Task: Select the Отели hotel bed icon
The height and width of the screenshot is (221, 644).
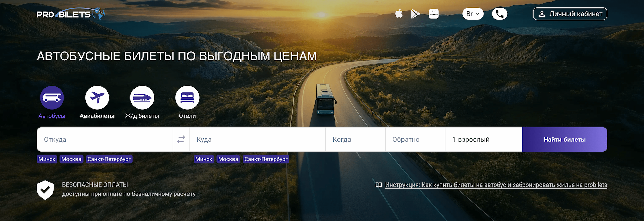Action: [187, 98]
